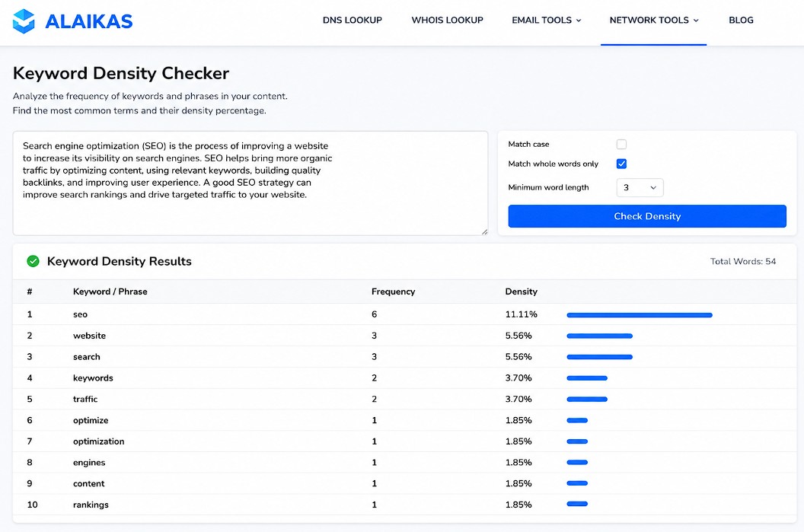Click the 3.70% density for traffic

pos(518,399)
